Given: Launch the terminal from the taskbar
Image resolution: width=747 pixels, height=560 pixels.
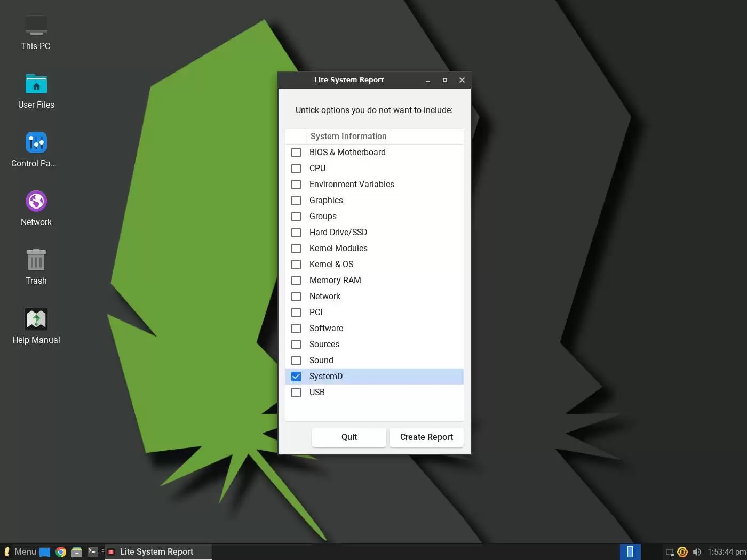Looking at the screenshot, I should pos(92,551).
